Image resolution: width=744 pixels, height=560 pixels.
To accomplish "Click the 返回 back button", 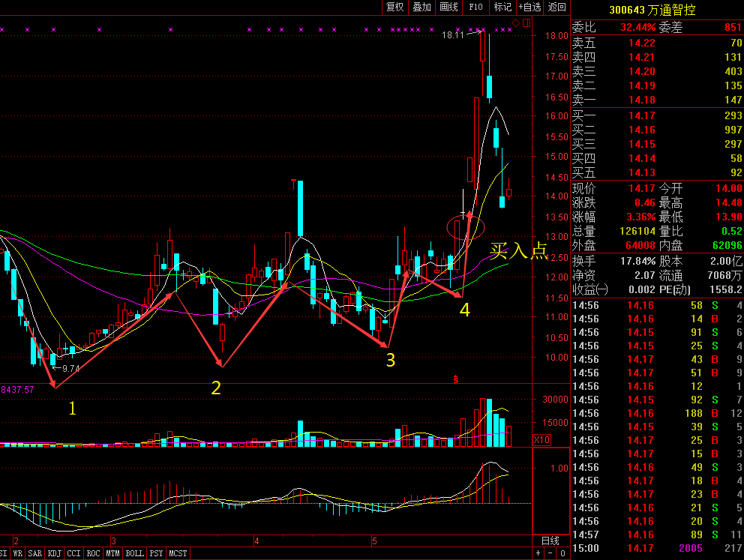I will click(556, 7).
